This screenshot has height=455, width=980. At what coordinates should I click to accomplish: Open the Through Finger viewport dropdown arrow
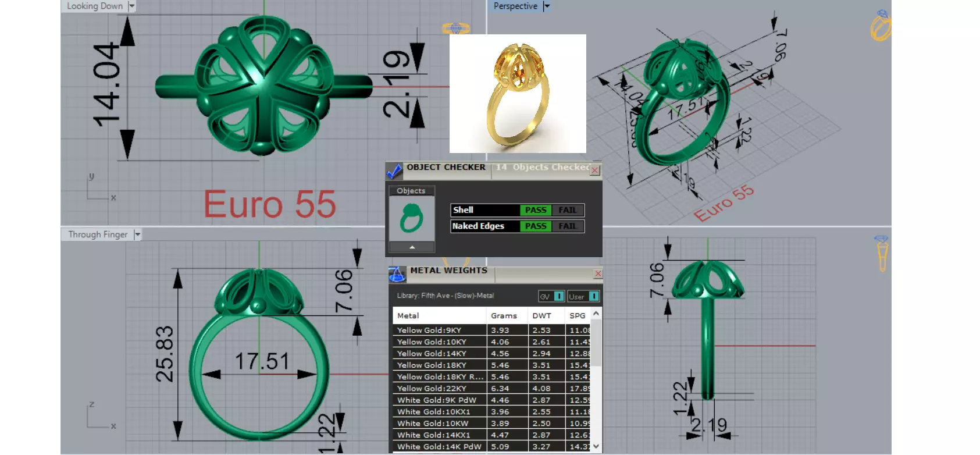click(137, 234)
